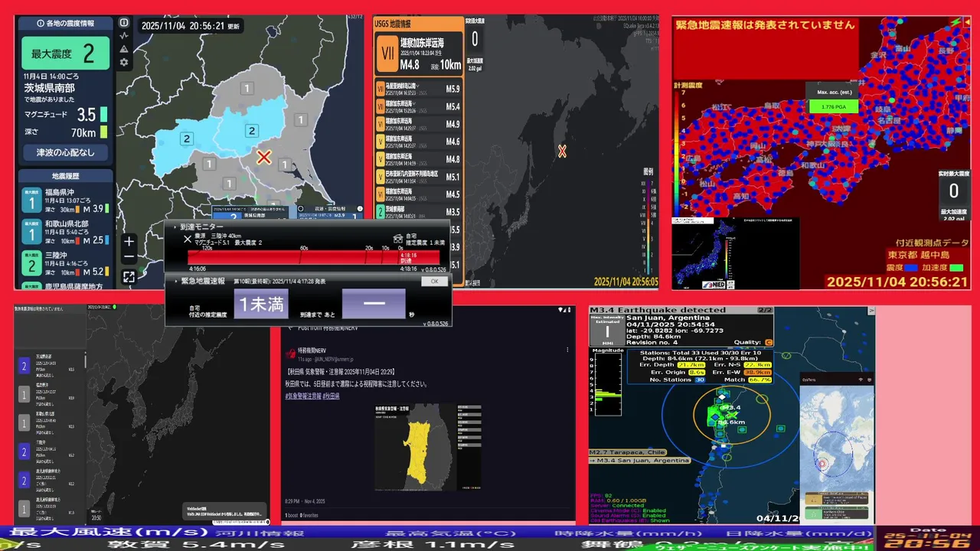The width and height of the screenshot is (980, 551).
Task: Click the house 自宅 icon in 到達モニター
Action: [x=398, y=238]
